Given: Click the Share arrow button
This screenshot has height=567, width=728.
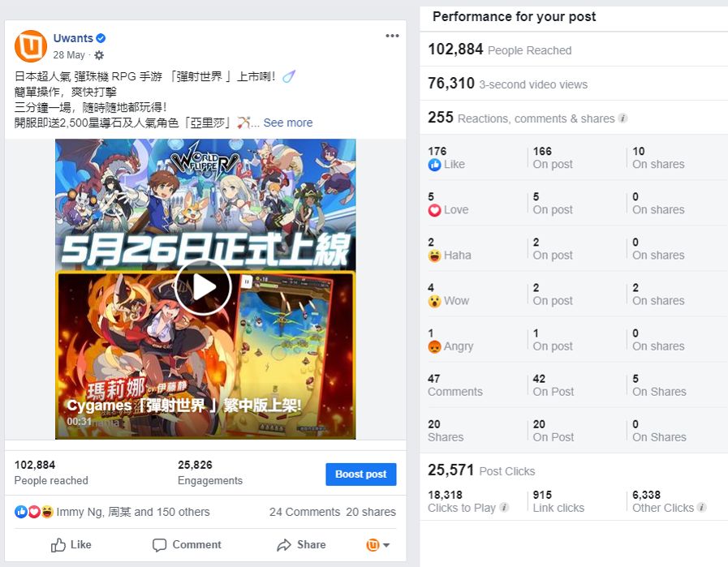Looking at the screenshot, I should click(x=301, y=545).
